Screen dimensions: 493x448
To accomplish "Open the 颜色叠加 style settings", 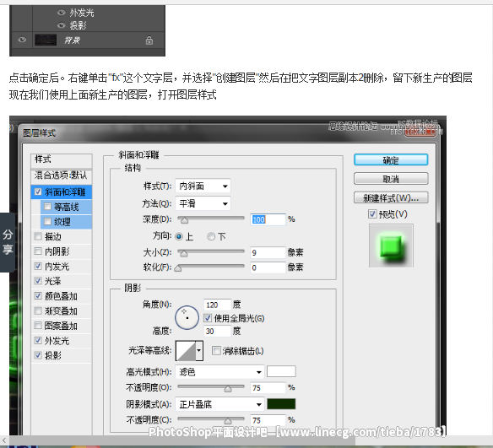I will tap(61, 296).
